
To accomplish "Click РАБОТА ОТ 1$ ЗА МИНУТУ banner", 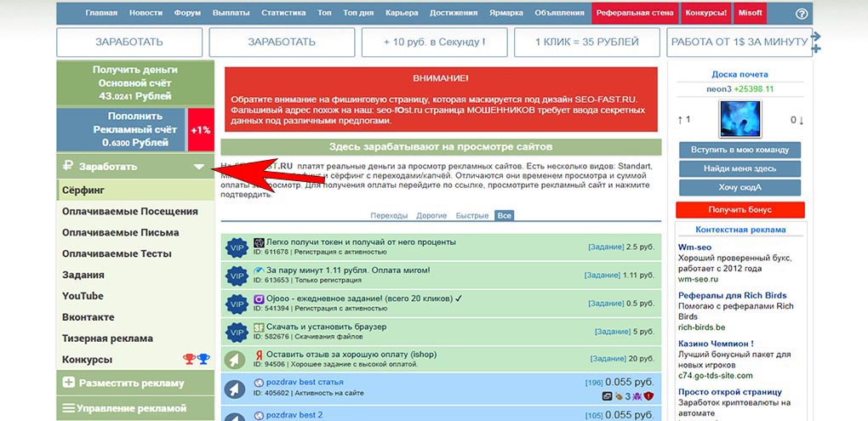I will click(x=740, y=42).
